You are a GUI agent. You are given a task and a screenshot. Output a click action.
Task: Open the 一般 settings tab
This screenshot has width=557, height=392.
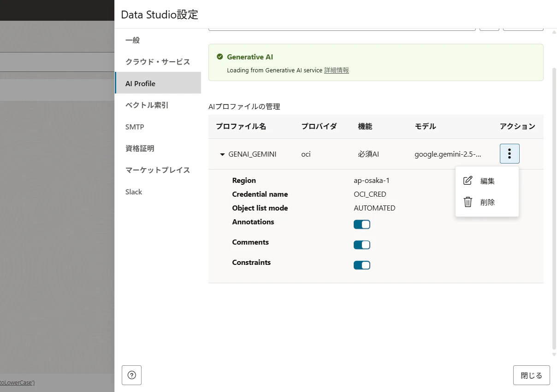click(x=158, y=40)
